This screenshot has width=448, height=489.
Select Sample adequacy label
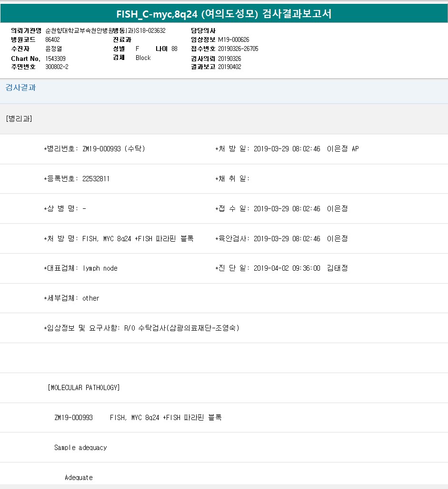pos(80,448)
